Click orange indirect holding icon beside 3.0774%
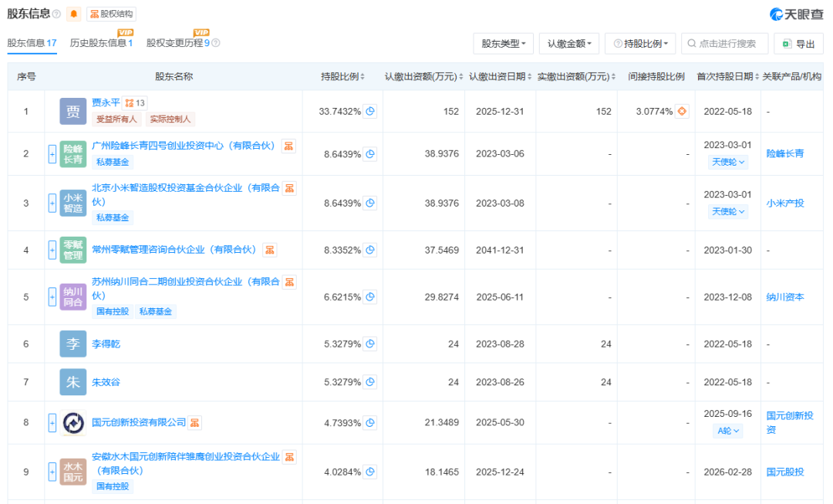The width and height of the screenshot is (833, 504). coord(682,112)
